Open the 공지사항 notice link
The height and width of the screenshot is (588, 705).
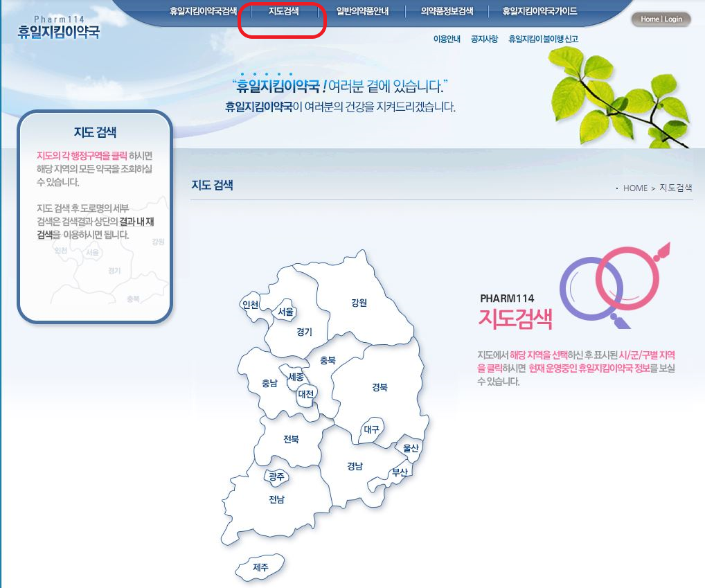(485, 39)
